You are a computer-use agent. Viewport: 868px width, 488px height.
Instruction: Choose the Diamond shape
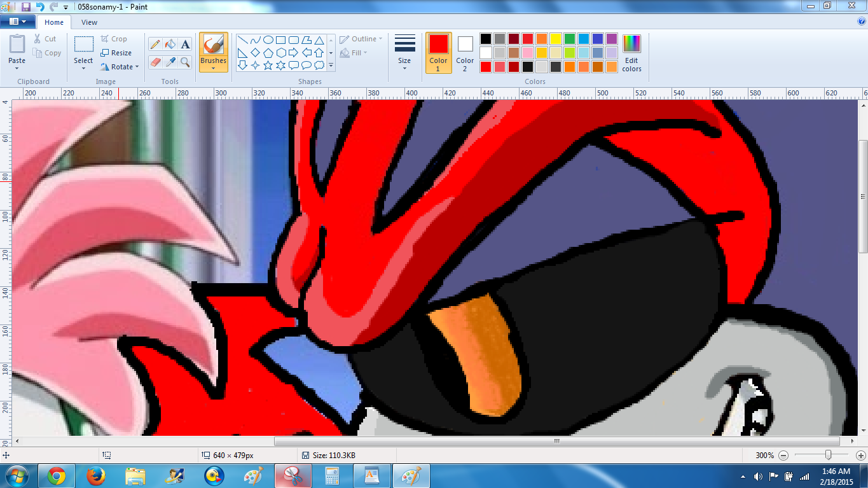255,52
